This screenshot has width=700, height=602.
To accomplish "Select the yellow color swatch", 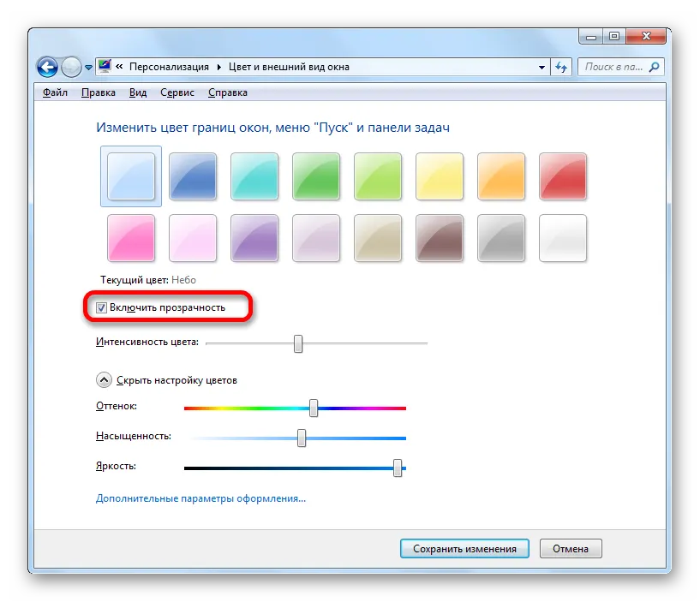I will pos(440,176).
